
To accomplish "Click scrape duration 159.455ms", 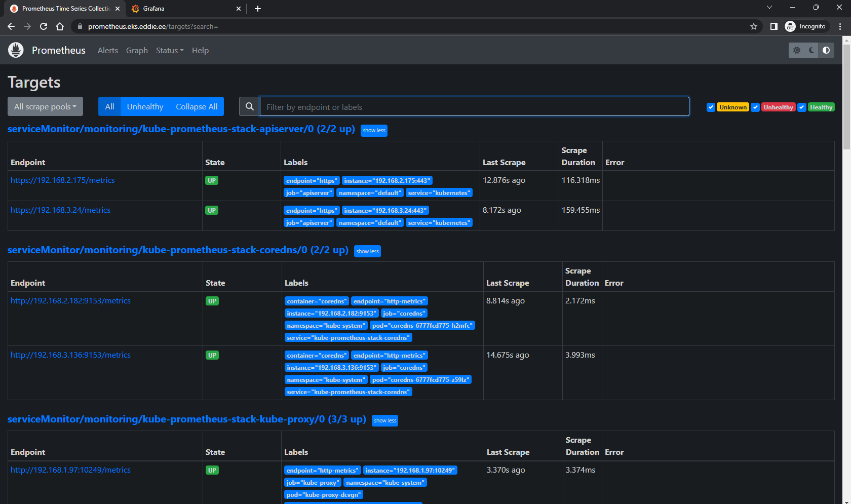I will pyautogui.click(x=581, y=210).
